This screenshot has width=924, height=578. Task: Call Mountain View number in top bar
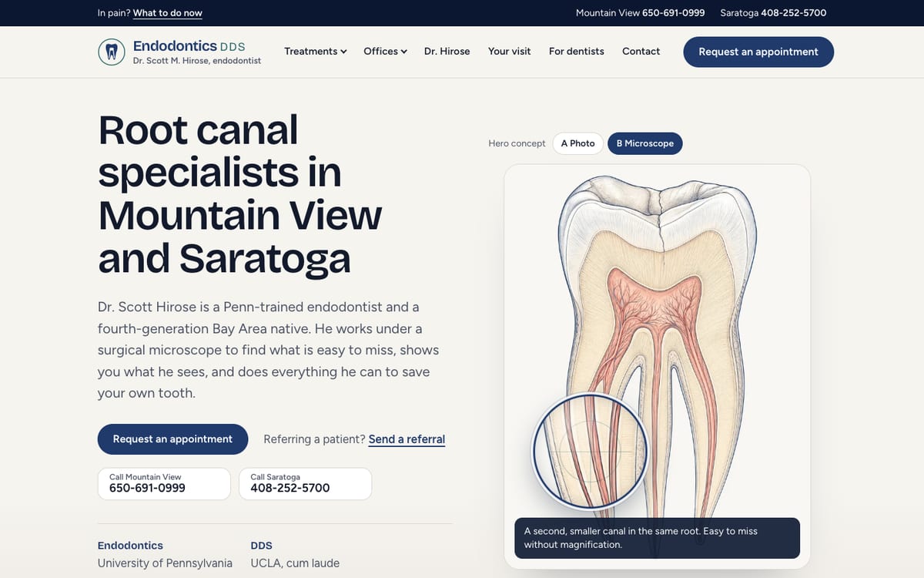coord(640,13)
